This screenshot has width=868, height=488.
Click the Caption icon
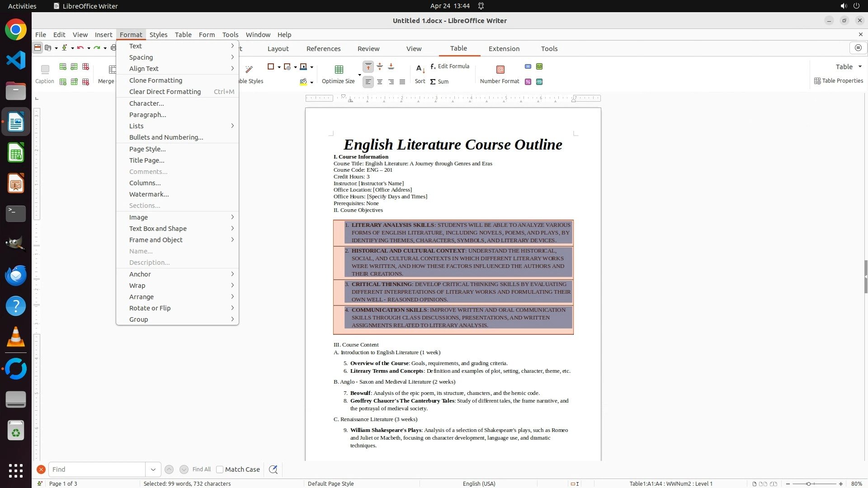click(x=45, y=69)
